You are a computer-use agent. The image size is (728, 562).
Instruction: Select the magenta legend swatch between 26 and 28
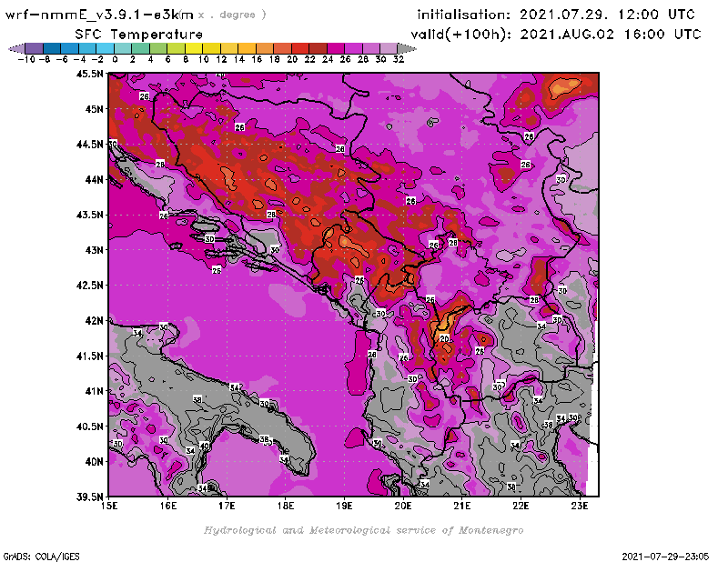(353, 47)
